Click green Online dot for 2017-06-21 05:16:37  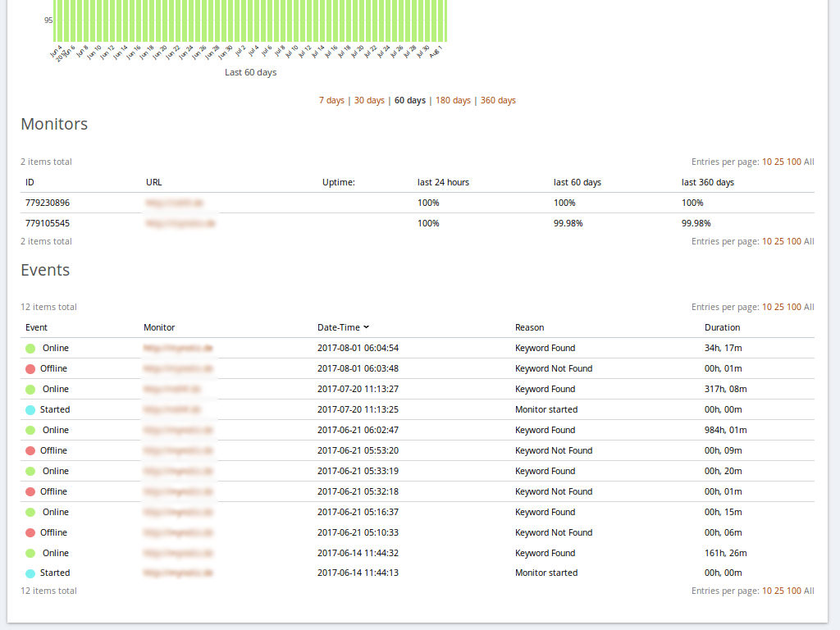(x=30, y=512)
